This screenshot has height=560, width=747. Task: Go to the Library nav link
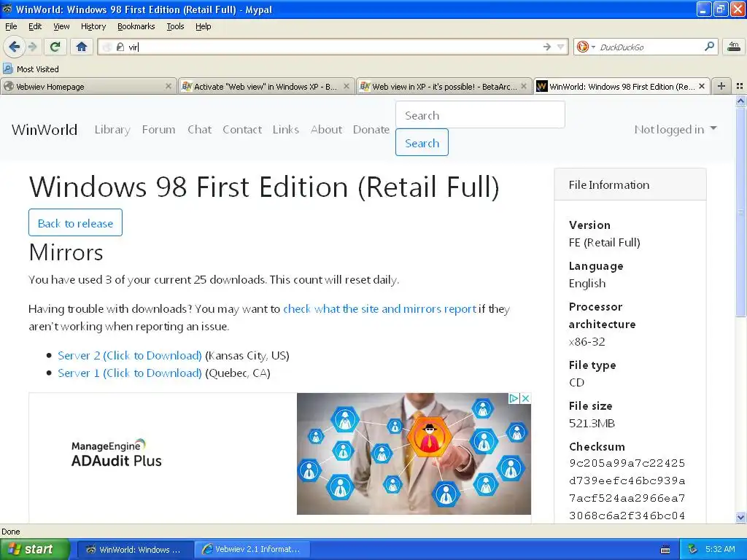112,130
